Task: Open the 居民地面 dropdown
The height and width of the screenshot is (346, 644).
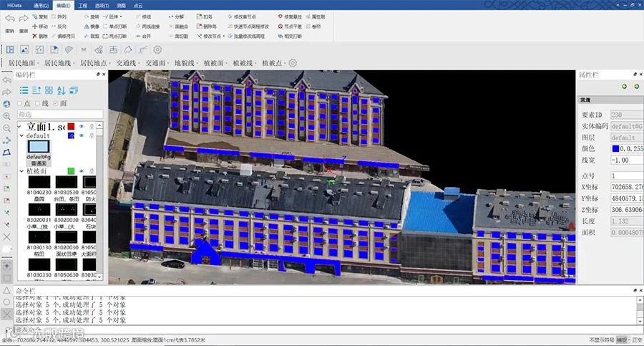Action: 23,63
